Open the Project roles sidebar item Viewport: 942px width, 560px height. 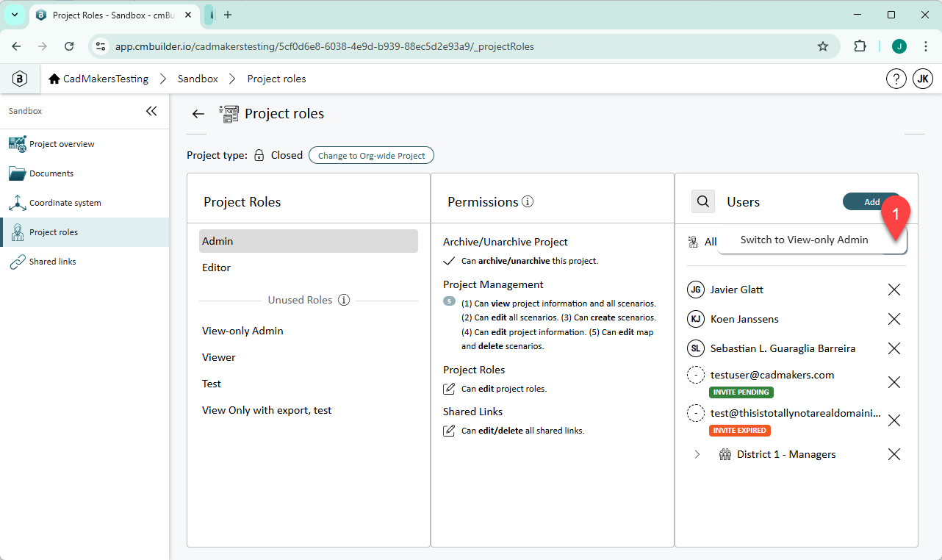tap(85, 232)
